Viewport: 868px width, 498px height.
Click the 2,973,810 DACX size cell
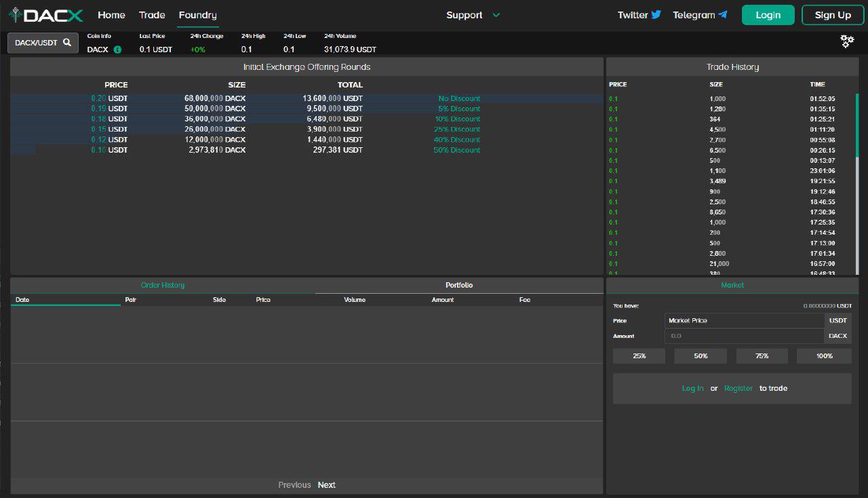(217, 150)
